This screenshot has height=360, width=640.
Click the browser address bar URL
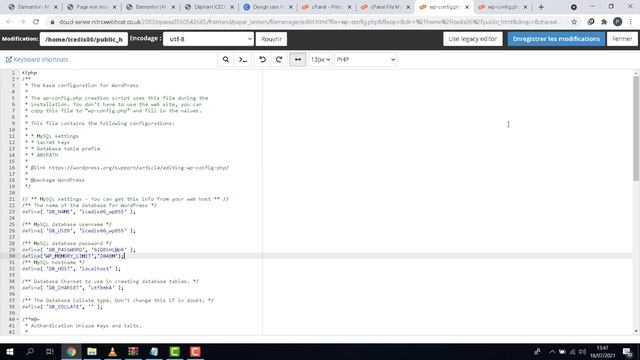tap(309, 22)
